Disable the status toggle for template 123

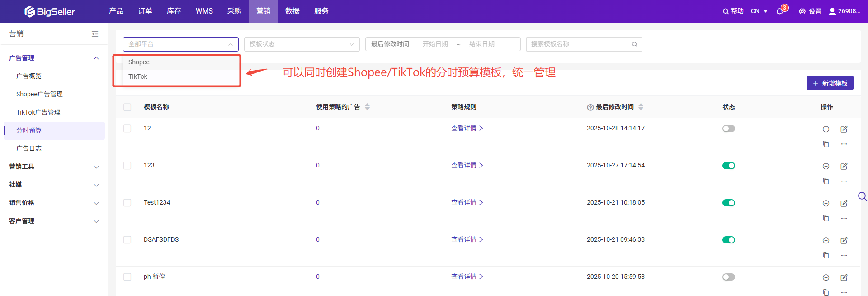point(728,166)
